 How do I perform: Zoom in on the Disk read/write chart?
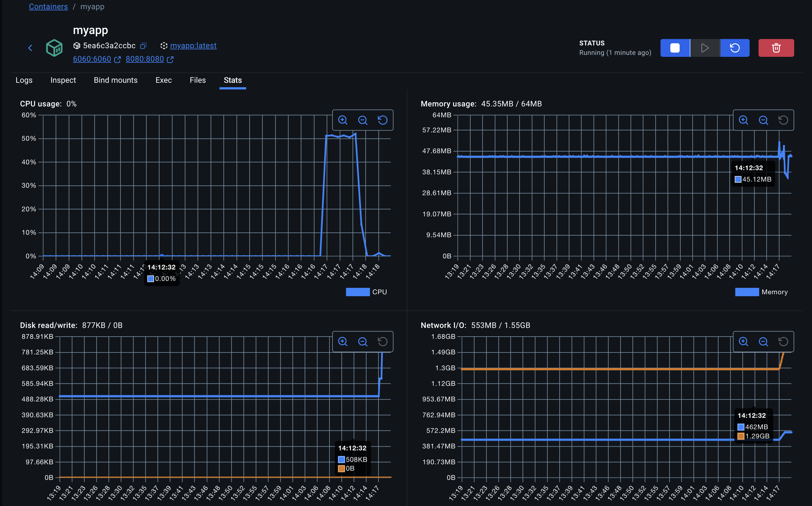pos(343,342)
